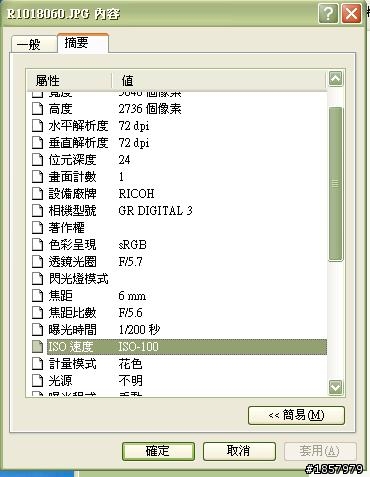
Task: Click the page icon beside ISO 速度
Action: point(37,347)
